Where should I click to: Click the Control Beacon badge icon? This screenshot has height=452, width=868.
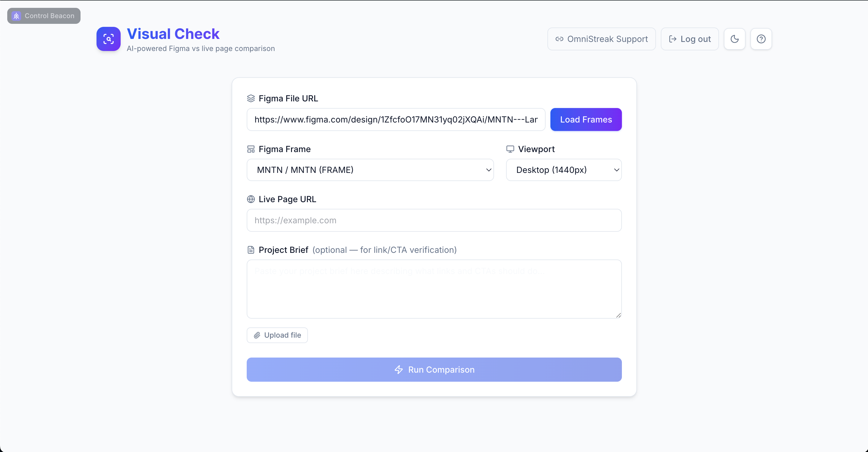pyautogui.click(x=16, y=16)
